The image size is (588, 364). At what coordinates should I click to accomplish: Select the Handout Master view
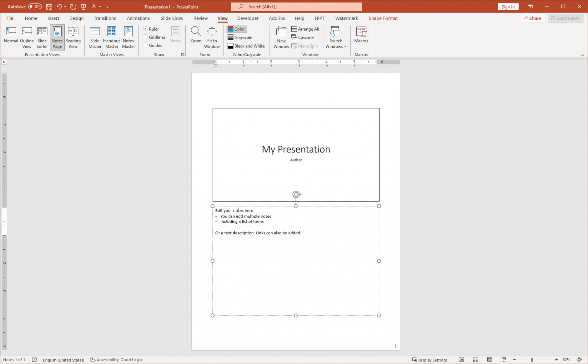[111, 37]
